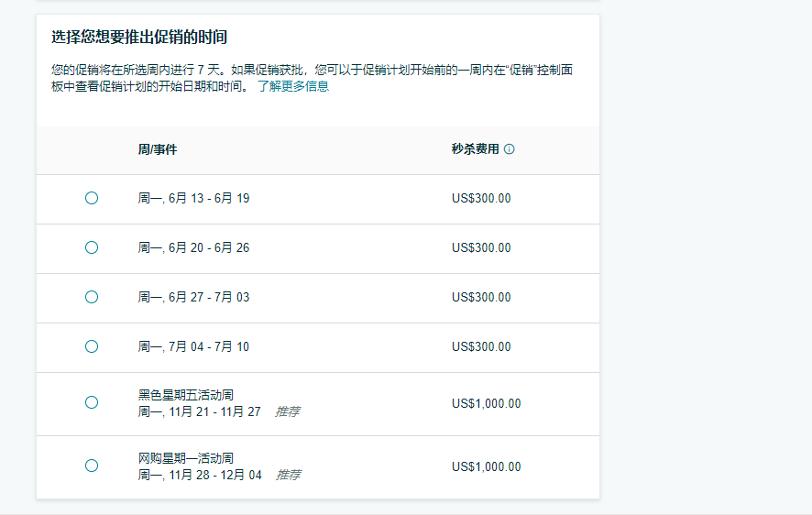812x515 pixels.
Task: Click the 网购星期一活动周 event title
Action: pos(185,457)
